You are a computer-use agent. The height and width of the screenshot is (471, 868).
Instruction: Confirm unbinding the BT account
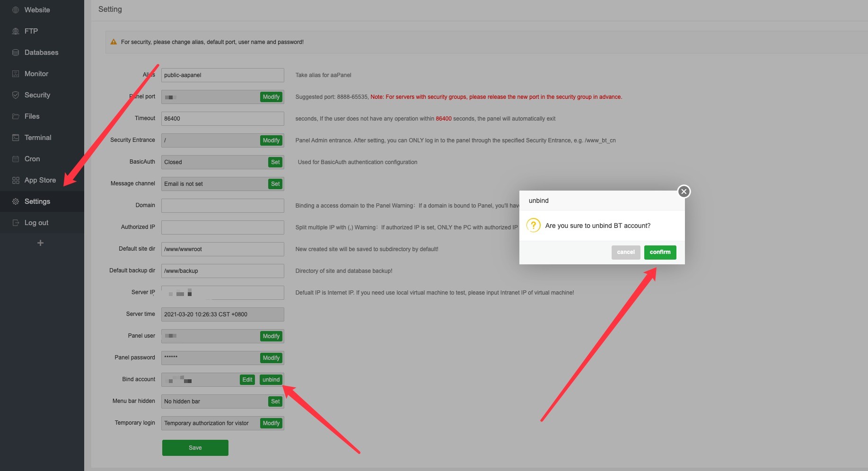(x=660, y=253)
